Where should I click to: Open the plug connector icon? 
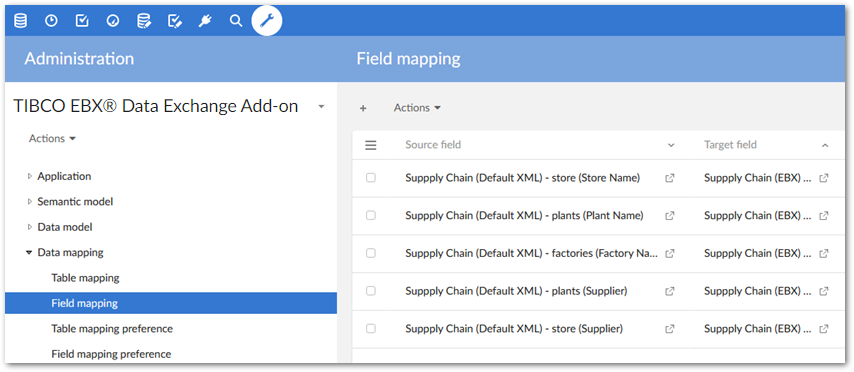pyautogui.click(x=205, y=21)
